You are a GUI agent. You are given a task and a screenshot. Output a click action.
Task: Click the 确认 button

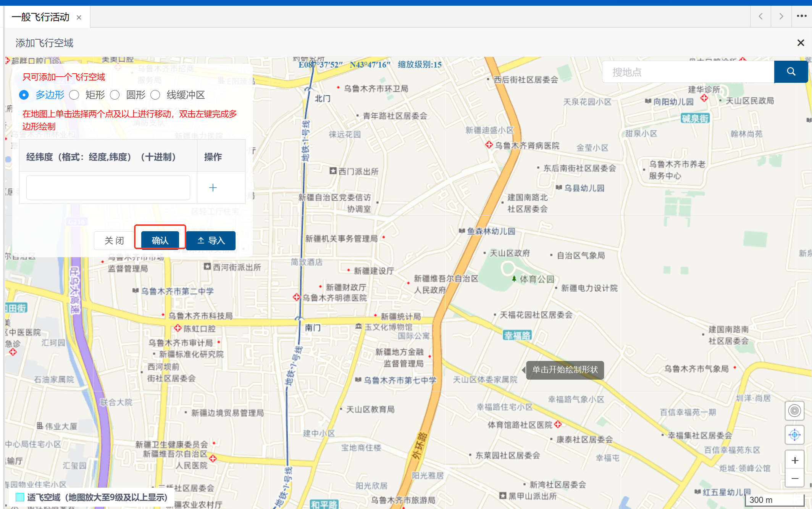tap(160, 240)
